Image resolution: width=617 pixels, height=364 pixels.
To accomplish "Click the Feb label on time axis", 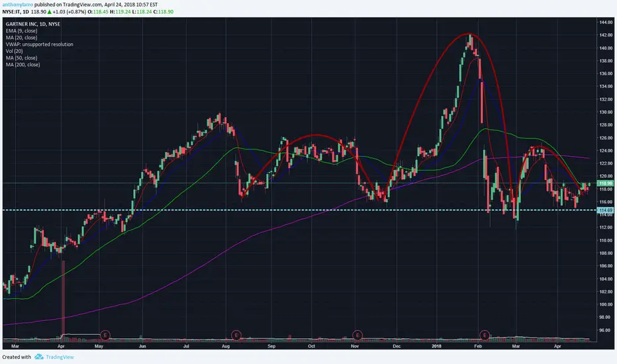I will click(478, 346).
